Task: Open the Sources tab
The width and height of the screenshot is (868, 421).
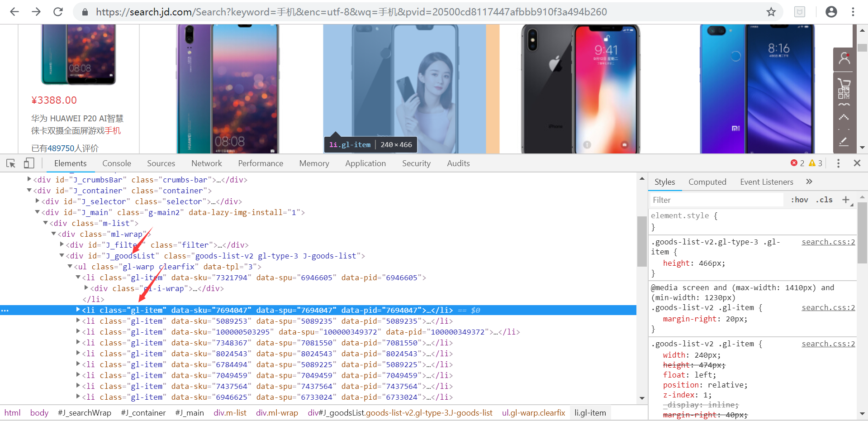Action: pos(161,163)
